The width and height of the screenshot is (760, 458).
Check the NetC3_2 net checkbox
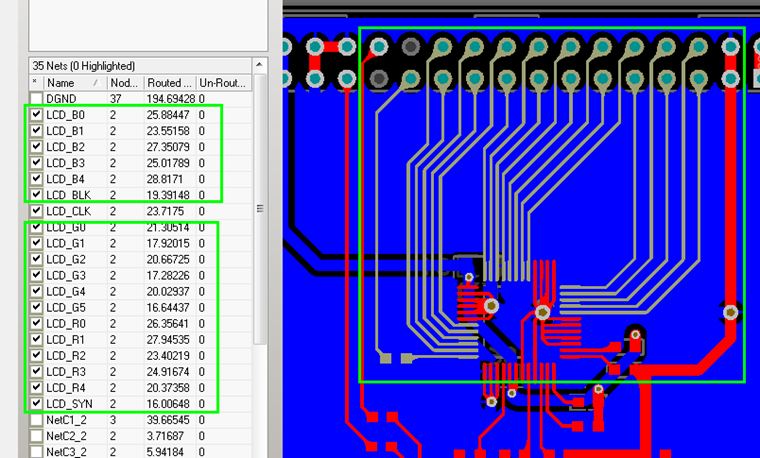[x=37, y=452]
